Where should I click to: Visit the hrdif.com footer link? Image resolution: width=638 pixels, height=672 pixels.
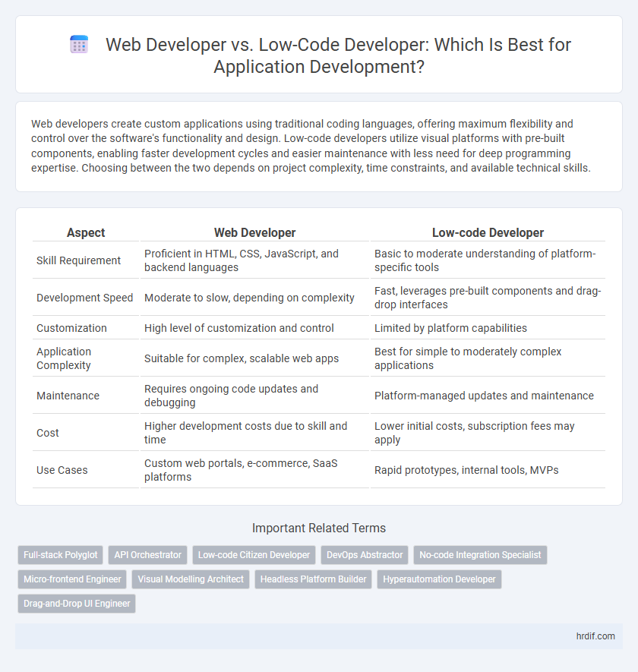tap(595, 636)
